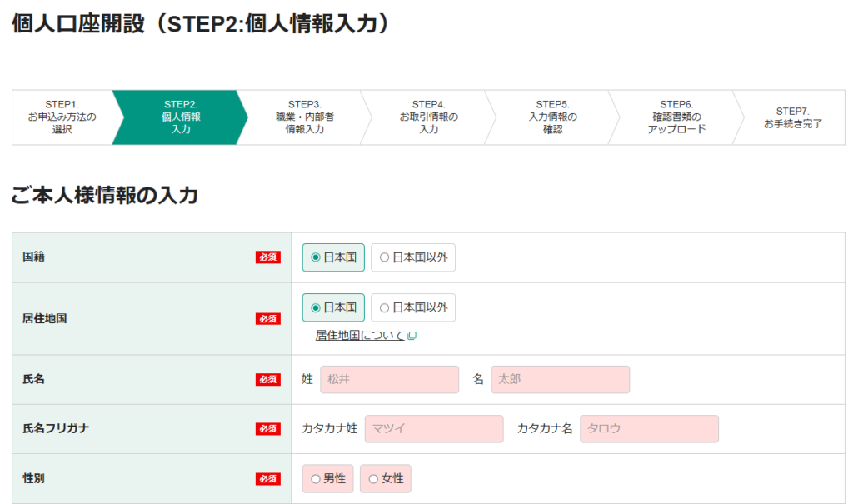Jump to STEP3 職業・内部者情報入力

click(x=304, y=117)
